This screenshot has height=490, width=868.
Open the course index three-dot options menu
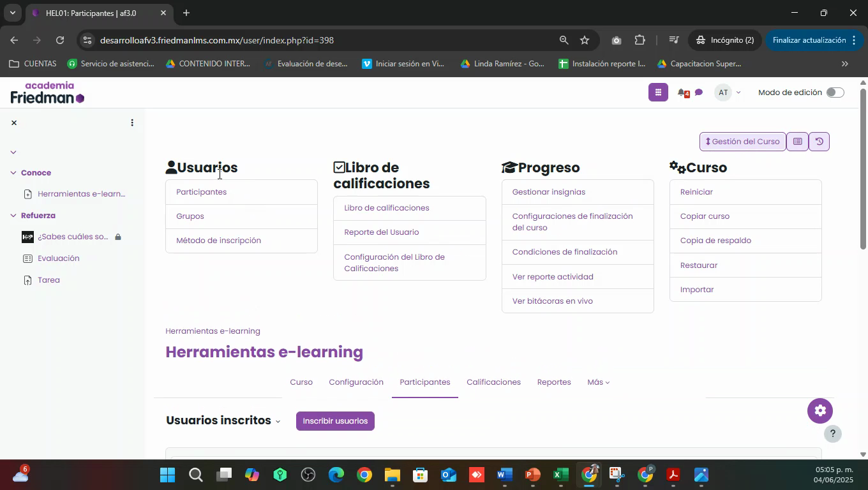[x=132, y=122]
